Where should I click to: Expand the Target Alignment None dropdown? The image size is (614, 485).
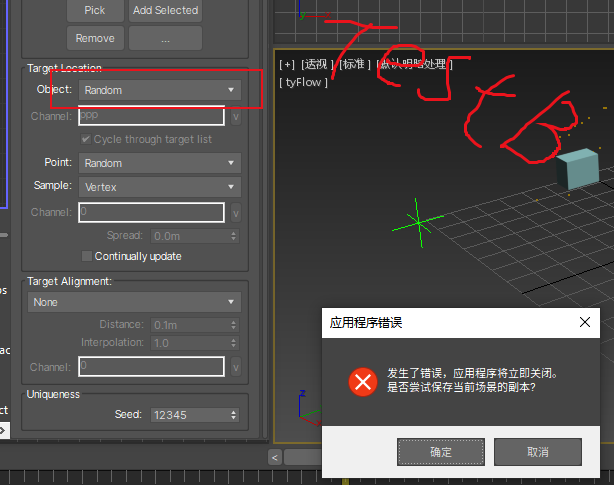[134, 302]
